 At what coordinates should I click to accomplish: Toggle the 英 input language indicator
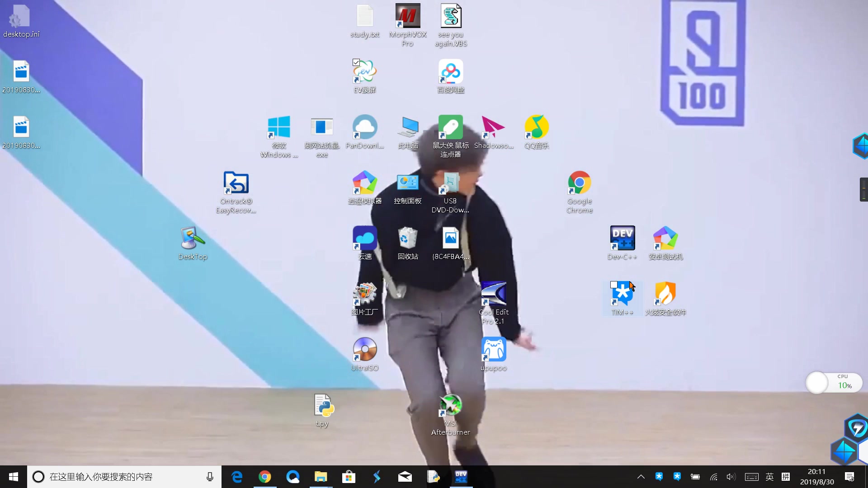pos(769,477)
